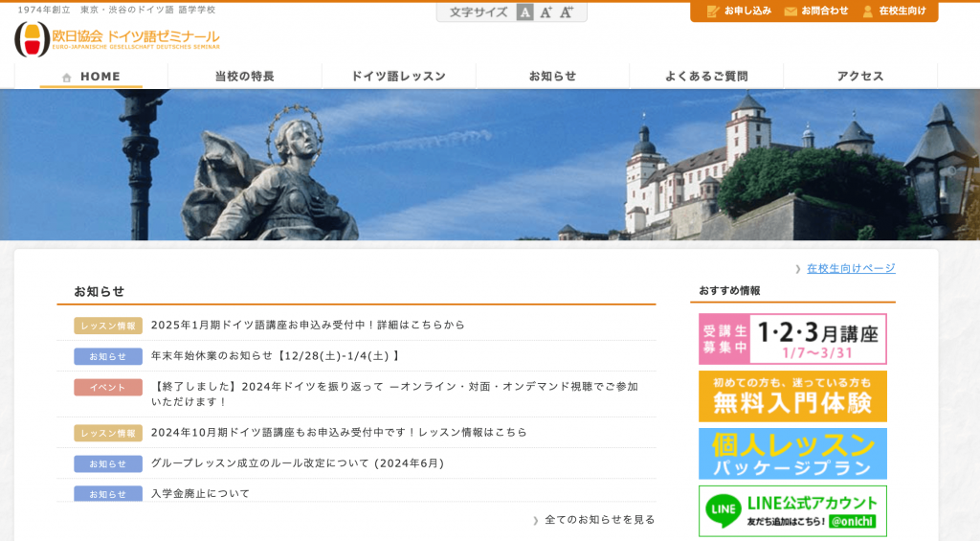The height and width of the screenshot is (541, 980).
Task: Open the 個人レッスン パッケージプラン banner
Action: click(792, 454)
